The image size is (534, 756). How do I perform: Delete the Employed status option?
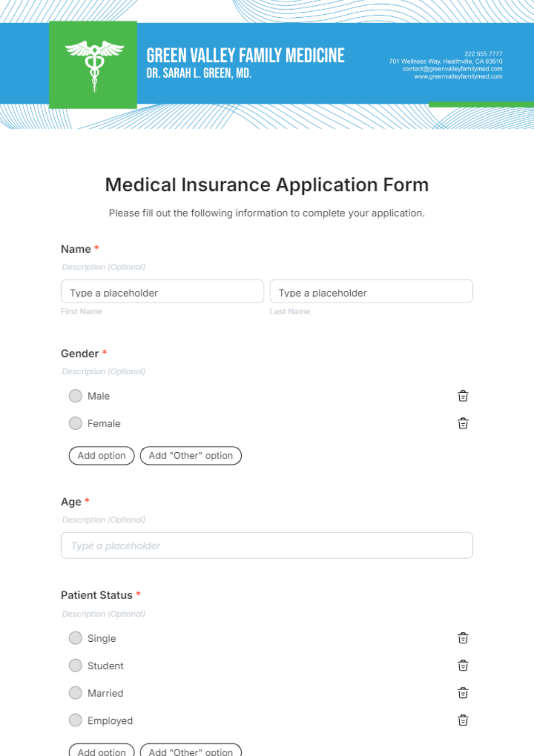[463, 720]
